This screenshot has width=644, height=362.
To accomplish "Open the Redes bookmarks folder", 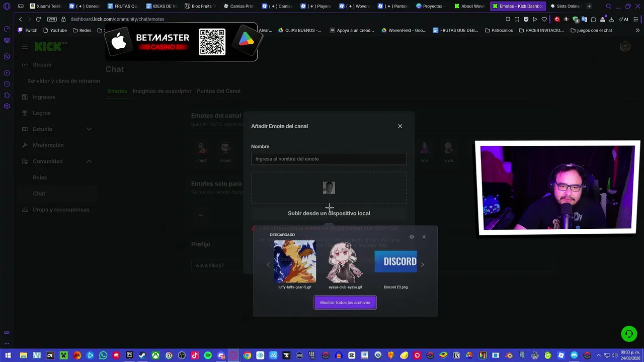I will tap(82, 30).
